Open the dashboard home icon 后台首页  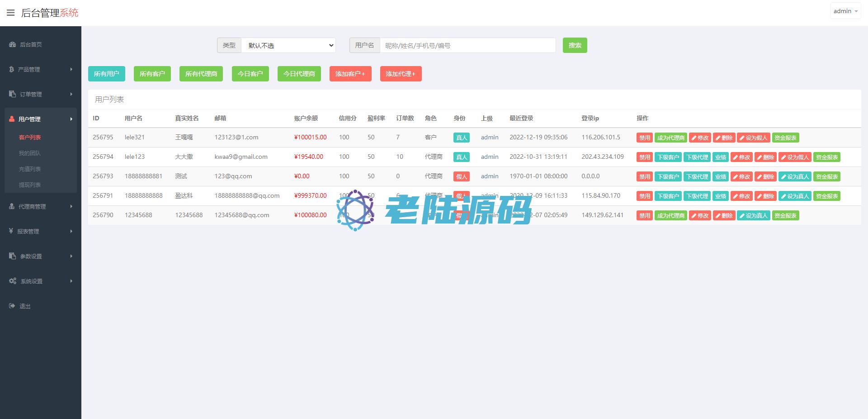[13, 44]
